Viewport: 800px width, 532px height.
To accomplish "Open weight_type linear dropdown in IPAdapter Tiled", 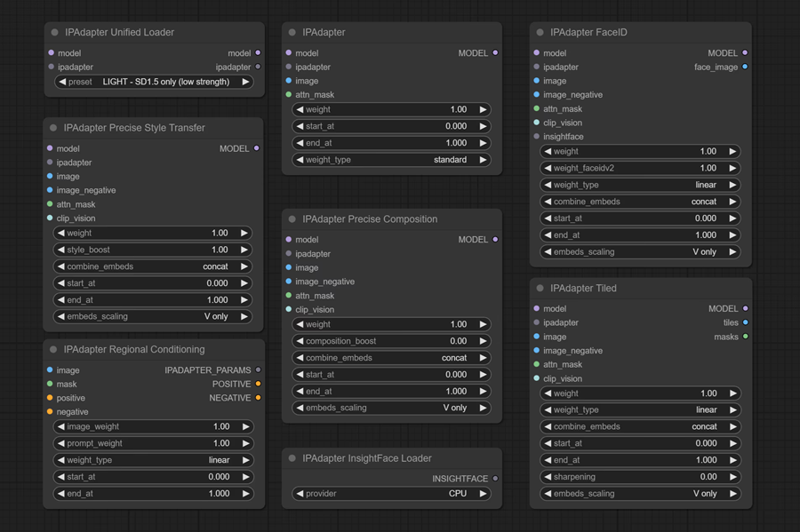I will coord(640,409).
